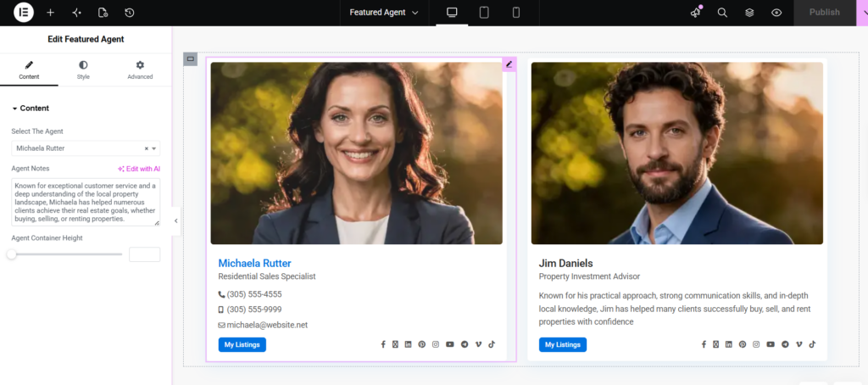Click Michaela Rutter's photo
The image size is (868, 385).
tap(357, 153)
